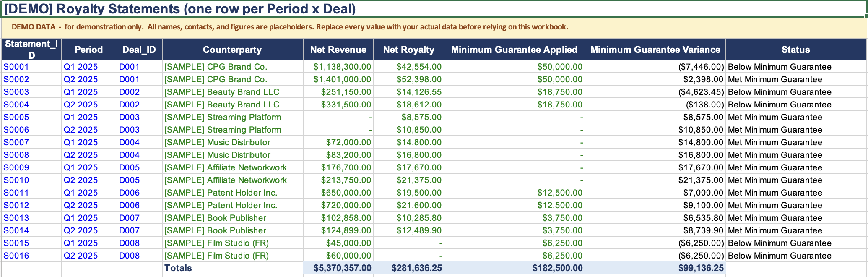Select the Status column header
This screenshot has width=868, height=277.
(795, 49)
